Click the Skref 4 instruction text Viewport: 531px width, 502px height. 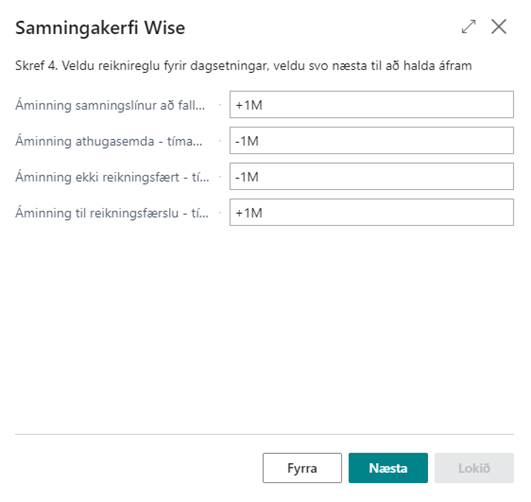243,65
